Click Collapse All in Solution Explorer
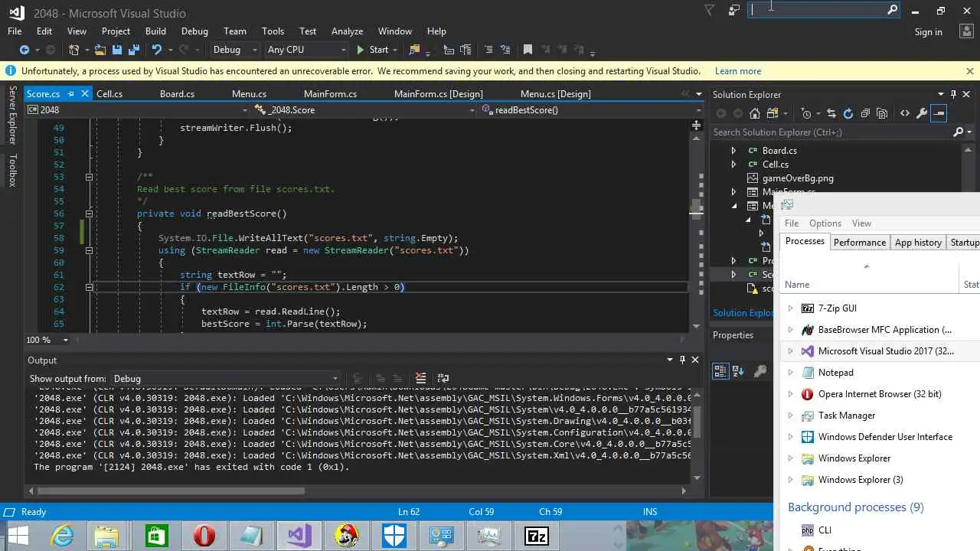980x551 pixels. 865,113
